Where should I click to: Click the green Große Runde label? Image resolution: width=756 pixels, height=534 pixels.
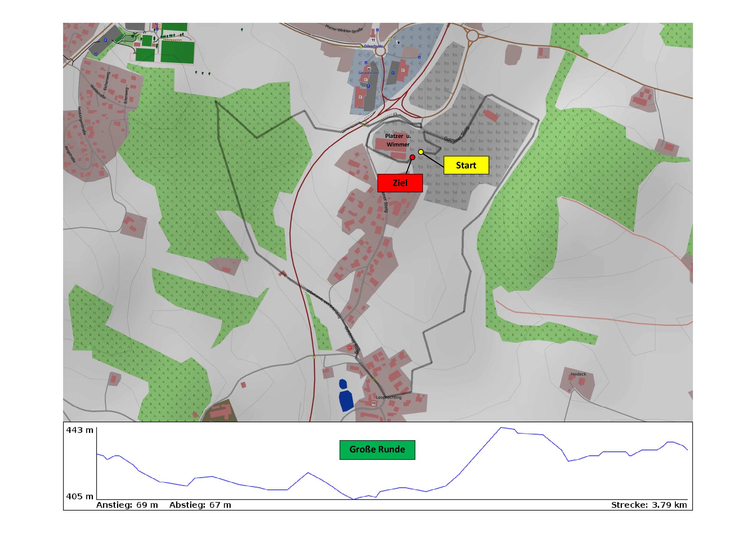[x=377, y=449]
